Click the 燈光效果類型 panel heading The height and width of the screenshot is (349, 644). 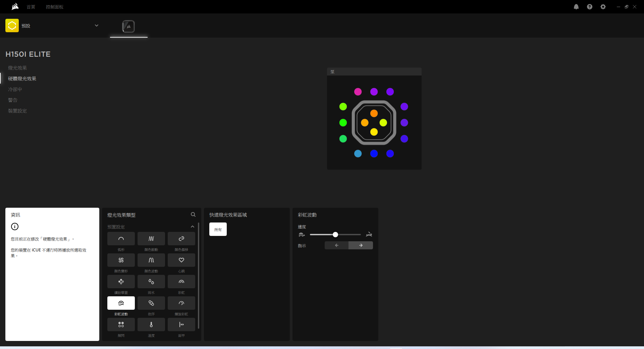point(121,215)
